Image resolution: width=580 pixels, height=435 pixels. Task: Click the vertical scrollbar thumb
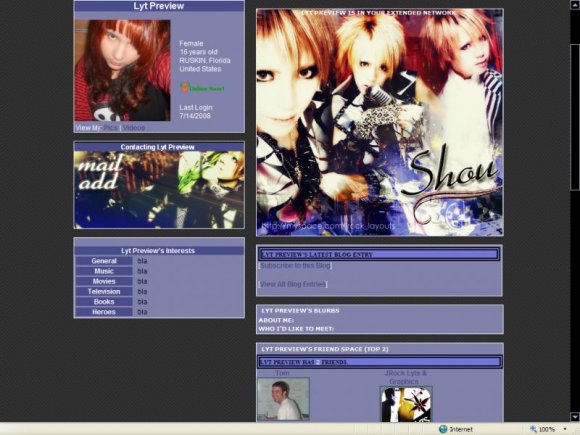[x=575, y=117]
